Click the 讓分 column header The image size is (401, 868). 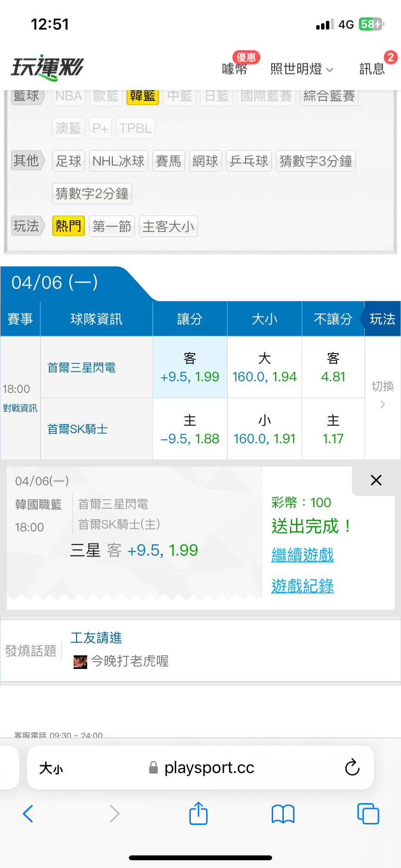click(190, 319)
